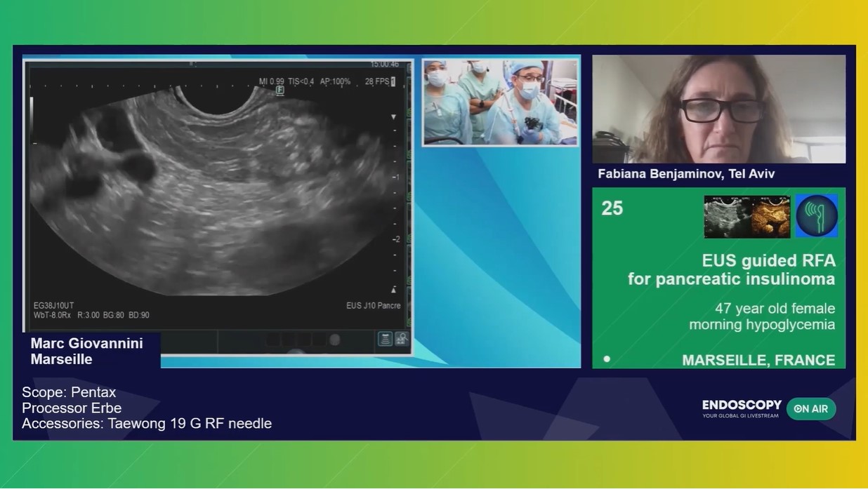Click the EUS scope logo on the green case card
Screen dimensions: 868x489
pos(817,216)
